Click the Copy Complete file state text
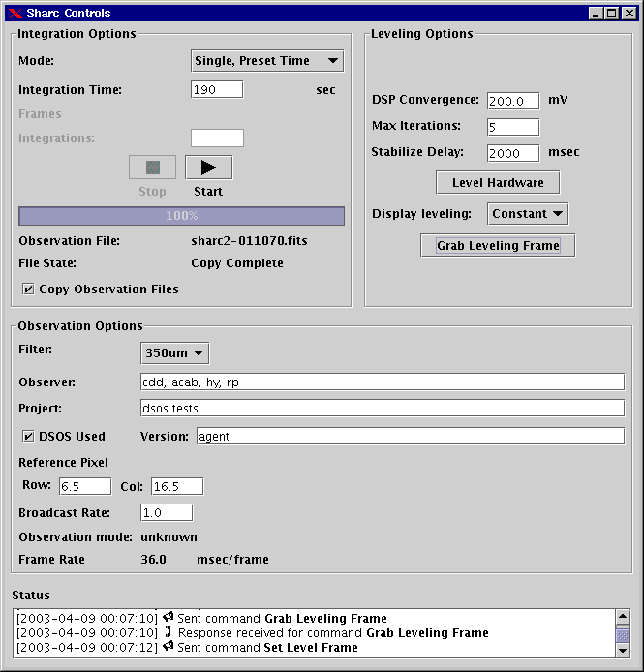The image size is (644, 672). tap(237, 263)
